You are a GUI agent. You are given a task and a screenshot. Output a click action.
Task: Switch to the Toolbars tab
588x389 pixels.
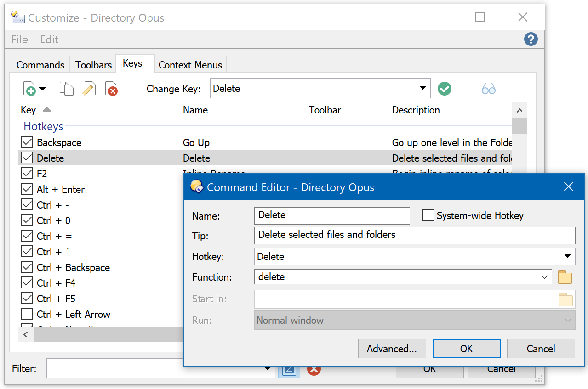click(x=93, y=65)
